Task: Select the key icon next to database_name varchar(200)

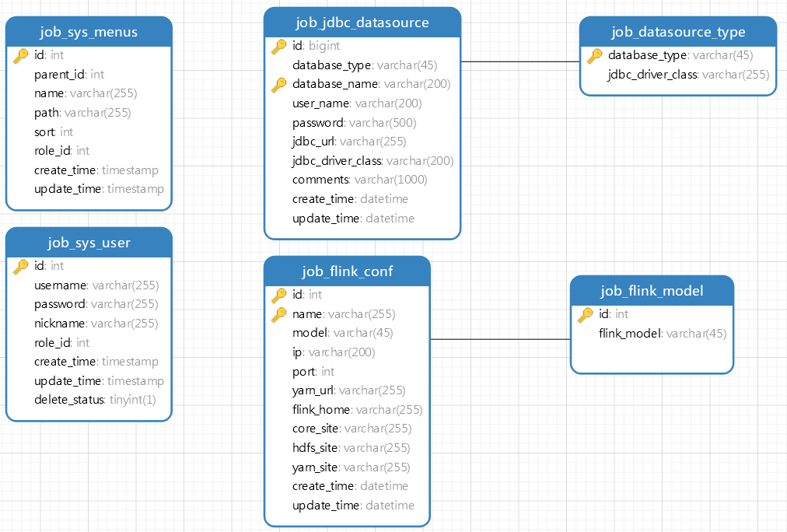Action: point(278,85)
